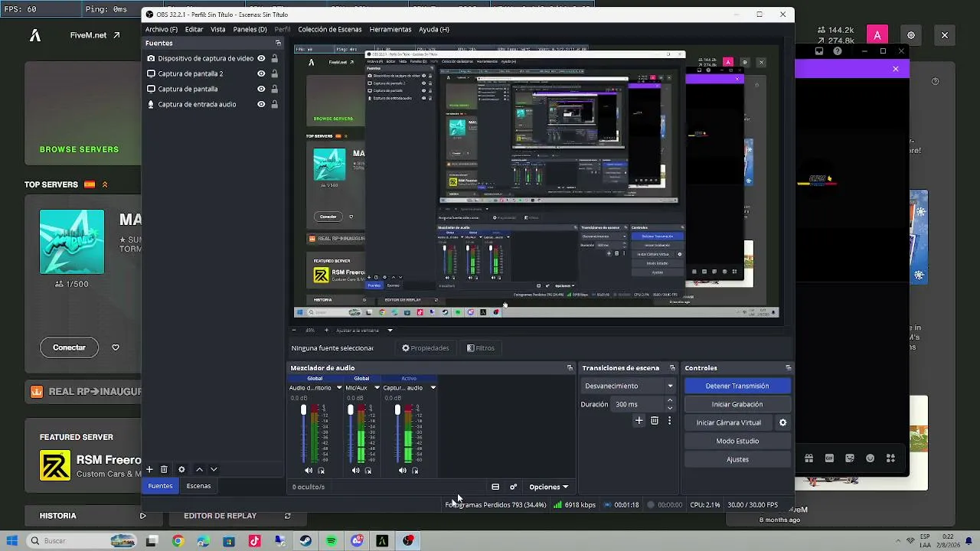
Task: Add a new source with the plus icon
Action: 149,469
